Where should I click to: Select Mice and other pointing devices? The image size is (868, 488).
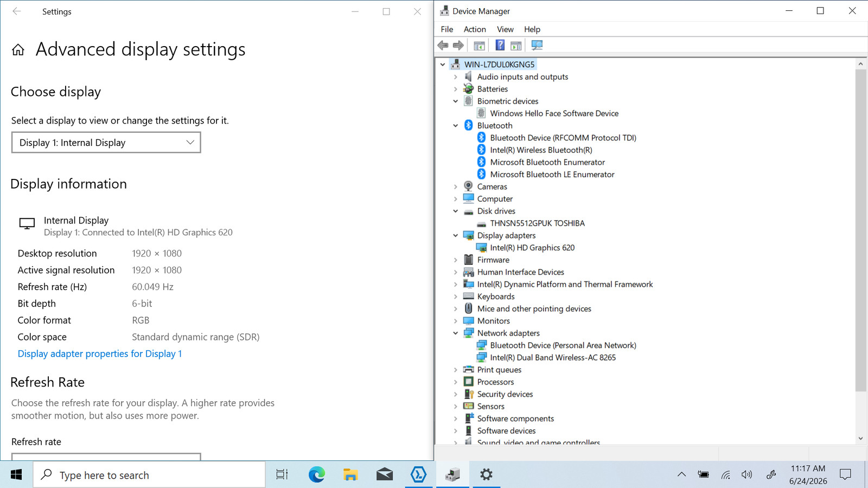click(534, 309)
